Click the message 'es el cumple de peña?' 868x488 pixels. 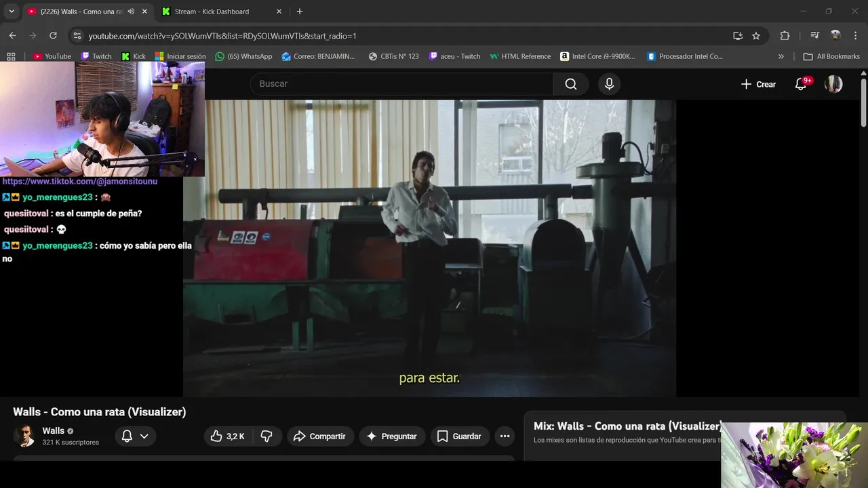tap(98, 213)
